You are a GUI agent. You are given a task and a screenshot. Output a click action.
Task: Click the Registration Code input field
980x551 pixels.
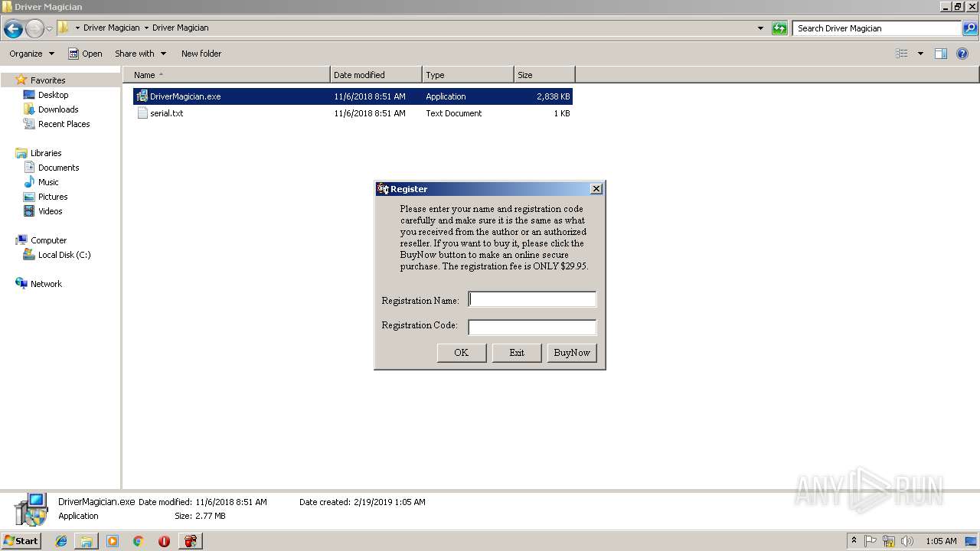point(532,328)
